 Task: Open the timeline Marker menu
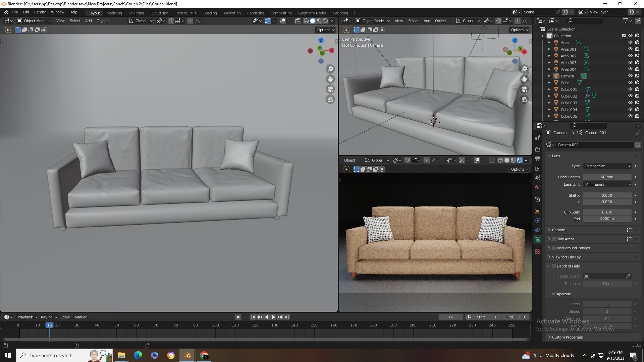click(x=80, y=317)
